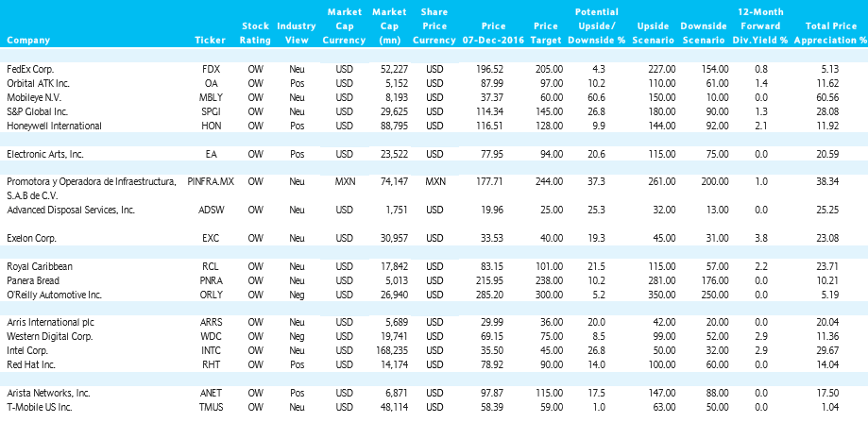Select Electronic Arts, Inc. row name
Screen dimensions: 868x422
click(44, 154)
